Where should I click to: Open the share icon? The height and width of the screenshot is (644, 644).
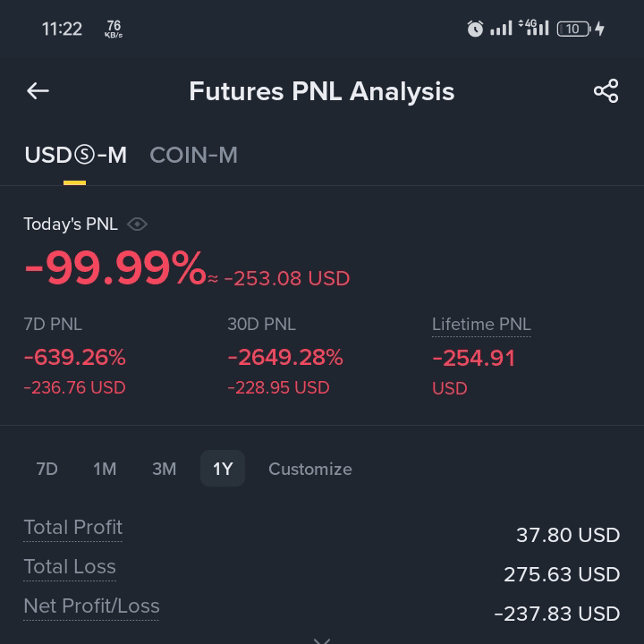pos(606,90)
